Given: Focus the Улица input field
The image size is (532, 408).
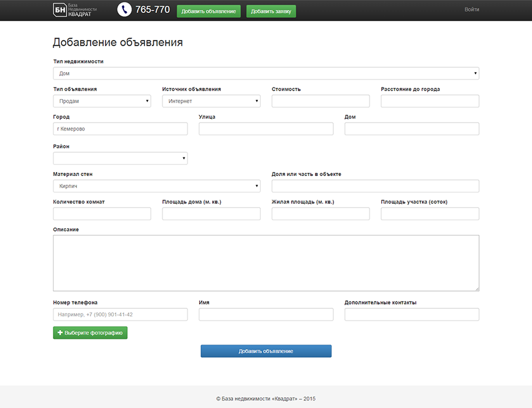Looking at the screenshot, I should tap(266, 129).
